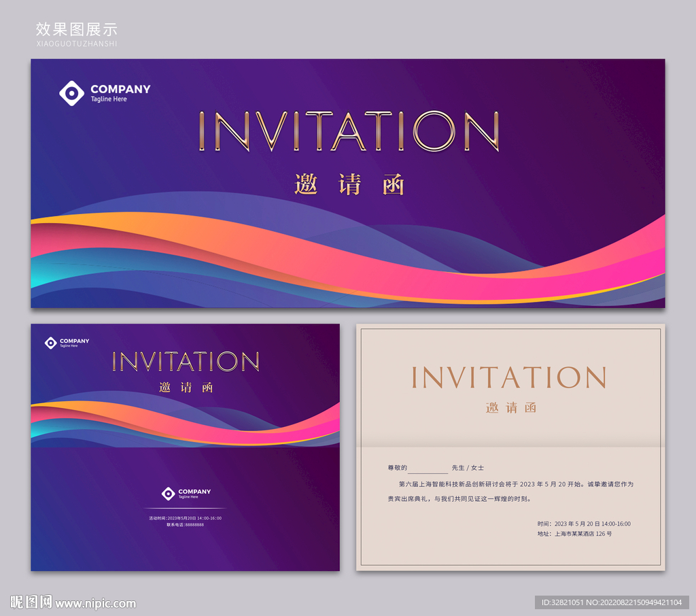This screenshot has height=616, width=696.
Task: Click INVITATION title on the purple folded card
Action: (x=186, y=362)
